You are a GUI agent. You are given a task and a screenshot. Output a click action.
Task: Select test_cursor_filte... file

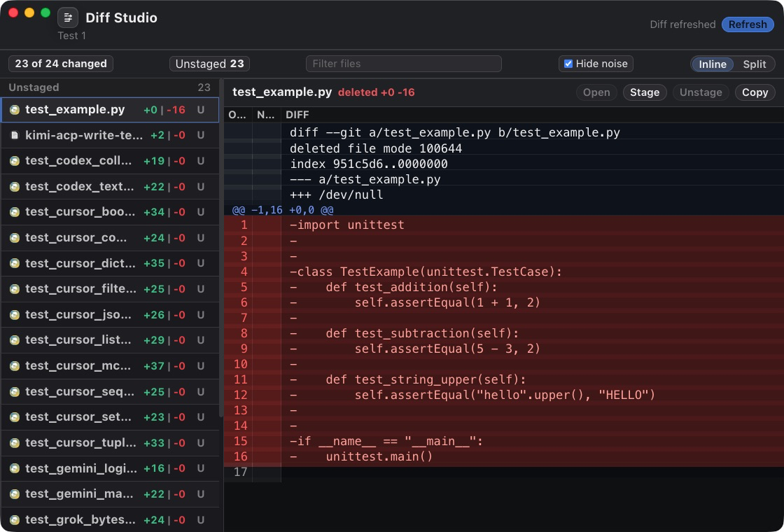tap(110, 289)
